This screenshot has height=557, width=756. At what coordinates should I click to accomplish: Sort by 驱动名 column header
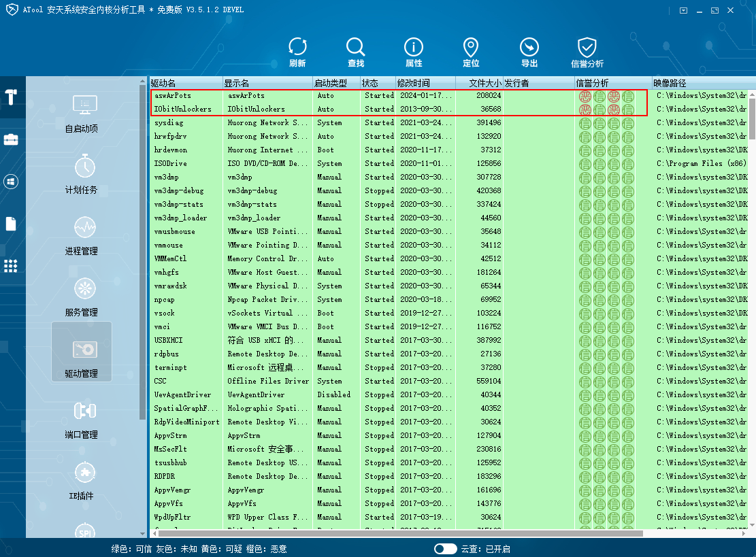point(186,83)
